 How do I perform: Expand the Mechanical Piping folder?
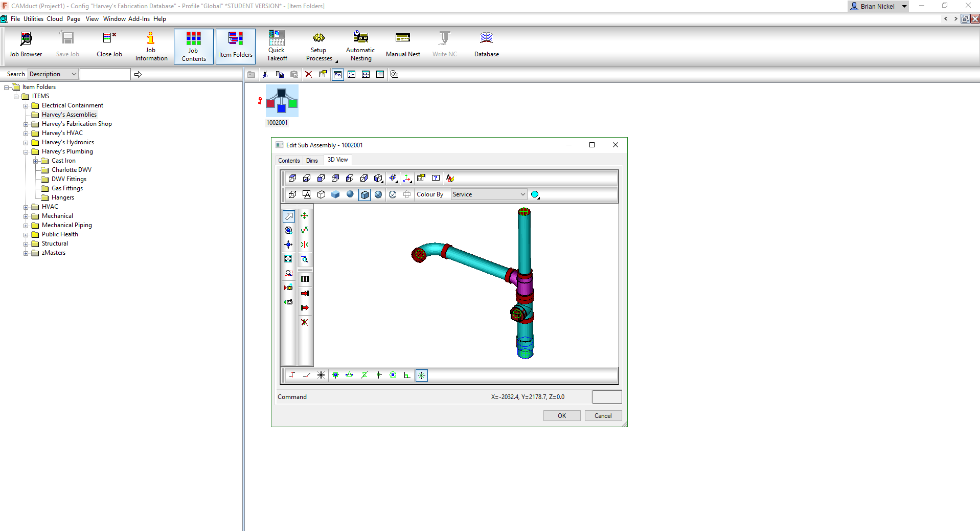26,225
